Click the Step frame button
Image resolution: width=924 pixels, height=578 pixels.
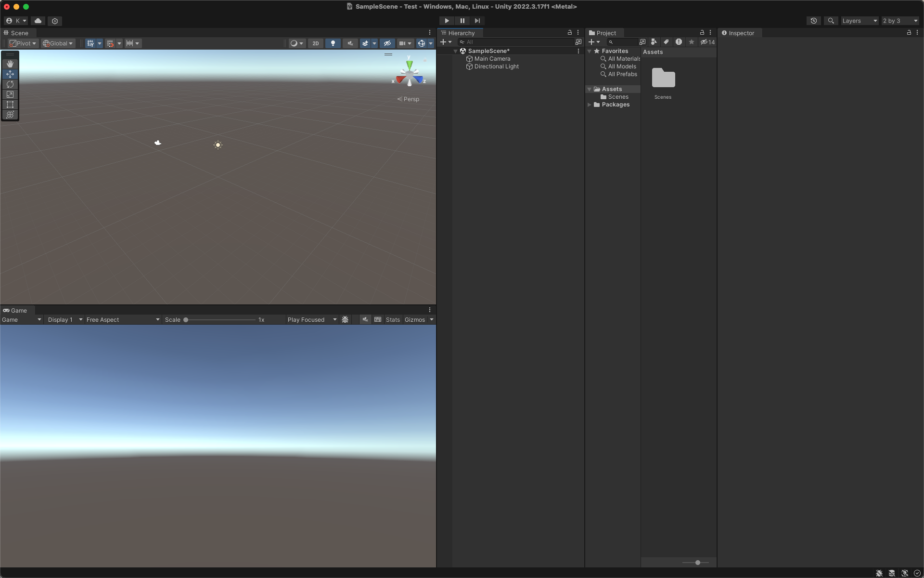[477, 21]
